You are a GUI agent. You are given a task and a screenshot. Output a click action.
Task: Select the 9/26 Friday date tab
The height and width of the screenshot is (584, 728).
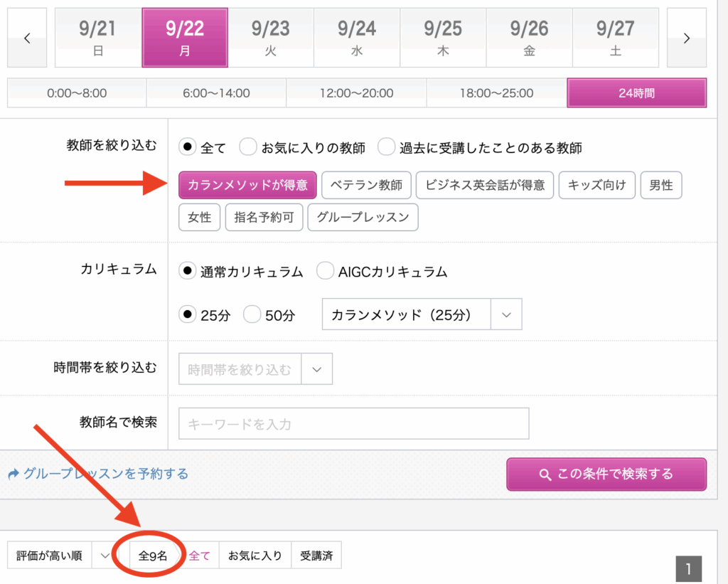(529, 38)
